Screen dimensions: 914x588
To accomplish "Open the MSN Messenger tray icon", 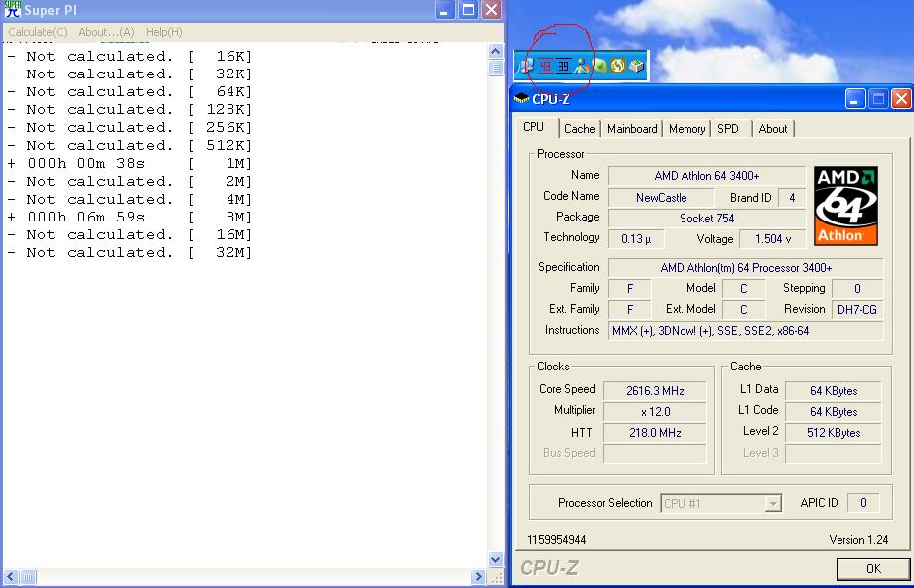I will (x=582, y=66).
